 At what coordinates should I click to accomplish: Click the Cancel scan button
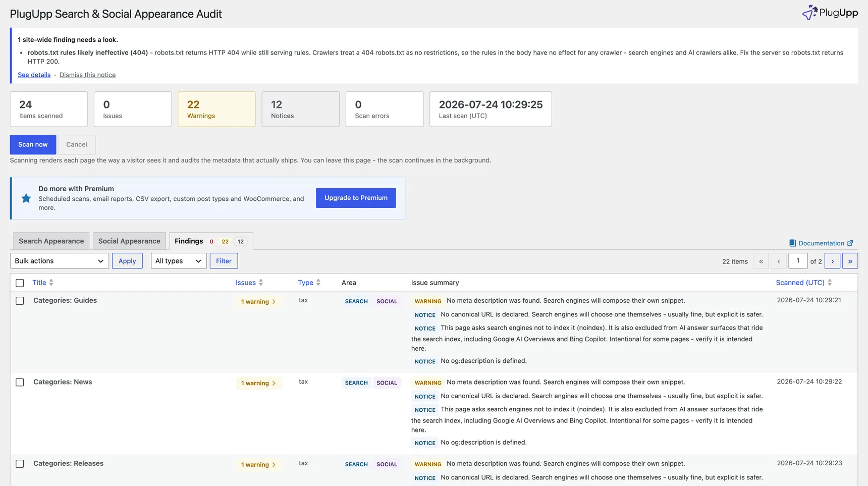(77, 144)
